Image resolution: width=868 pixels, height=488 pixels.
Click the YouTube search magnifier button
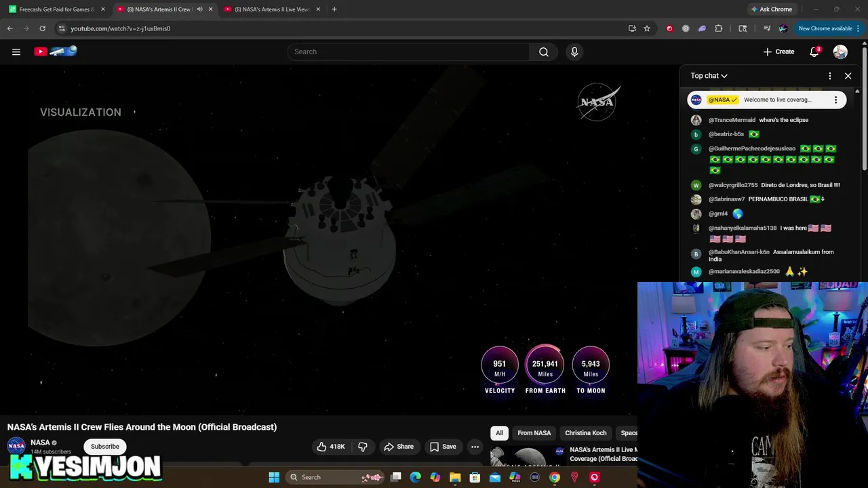click(544, 52)
